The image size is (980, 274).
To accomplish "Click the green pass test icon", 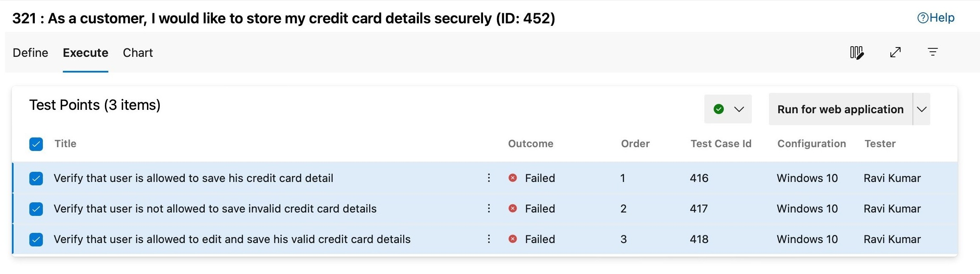I will click(x=719, y=109).
